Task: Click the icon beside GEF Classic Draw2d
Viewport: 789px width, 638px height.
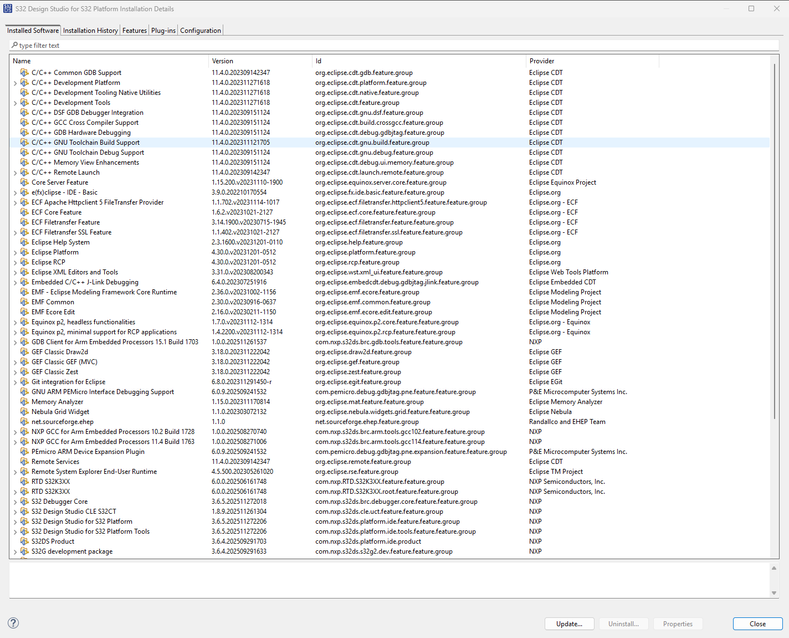Action: pos(24,352)
